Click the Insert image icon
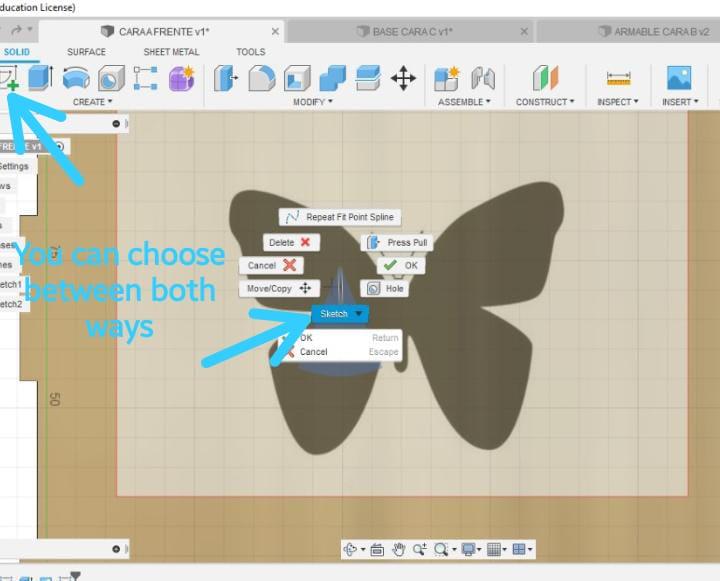This screenshot has height=581, width=720. [x=679, y=78]
